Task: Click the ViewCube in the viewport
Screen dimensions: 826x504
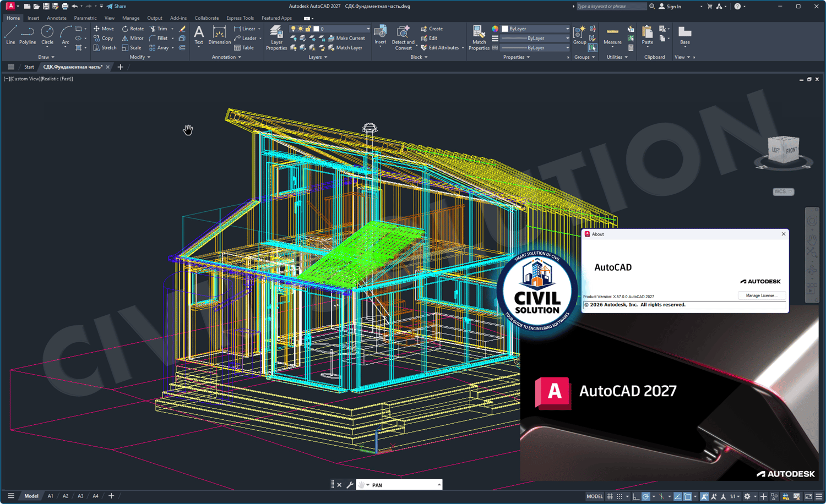Action: point(784,151)
